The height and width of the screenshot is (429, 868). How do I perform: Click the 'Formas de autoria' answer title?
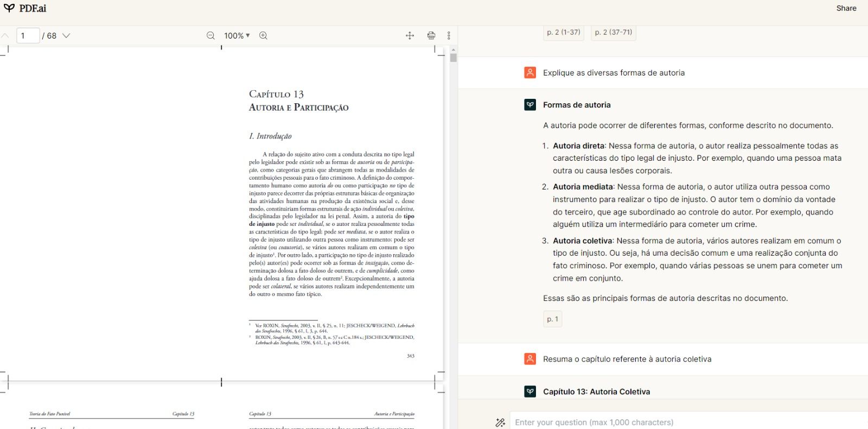tap(577, 105)
